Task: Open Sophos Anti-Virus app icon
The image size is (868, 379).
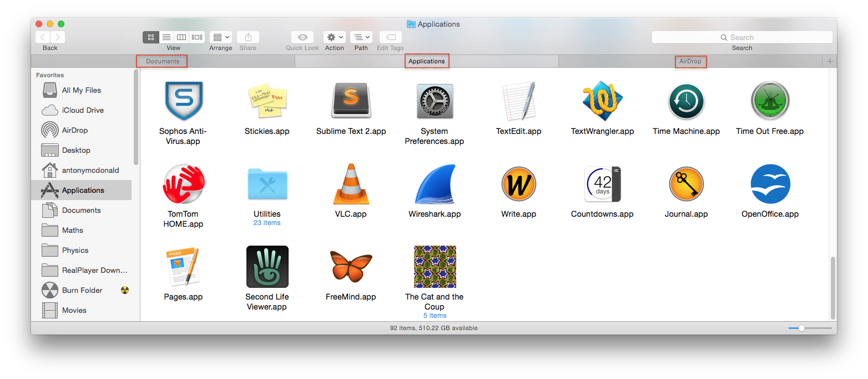Action: coord(184,101)
